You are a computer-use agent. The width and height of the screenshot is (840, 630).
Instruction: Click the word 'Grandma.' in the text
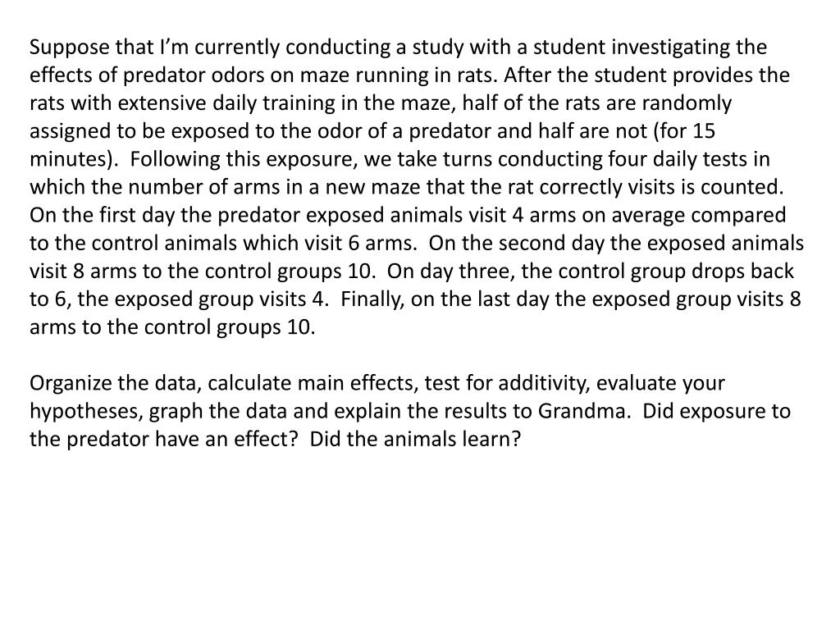[x=584, y=412]
